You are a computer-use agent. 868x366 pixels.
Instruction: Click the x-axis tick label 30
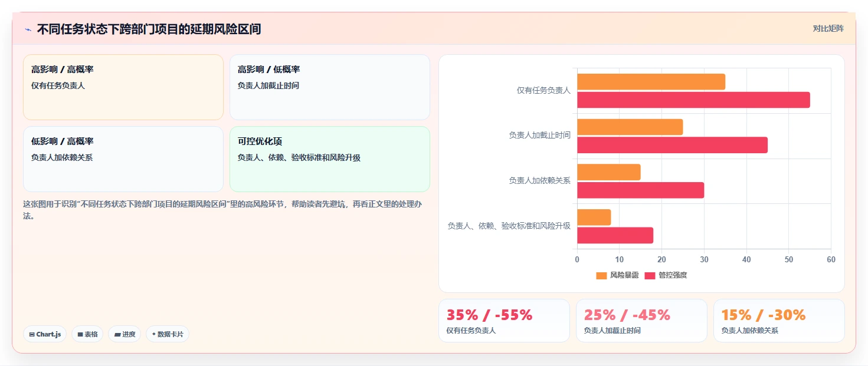pyautogui.click(x=704, y=259)
